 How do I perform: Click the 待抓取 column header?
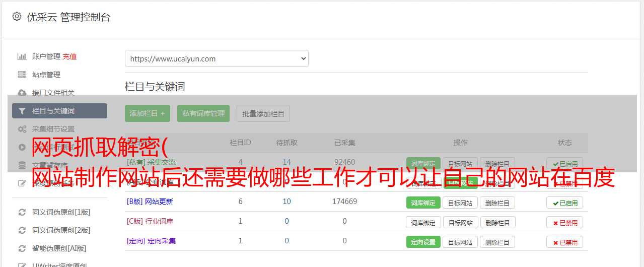pos(287,143)
